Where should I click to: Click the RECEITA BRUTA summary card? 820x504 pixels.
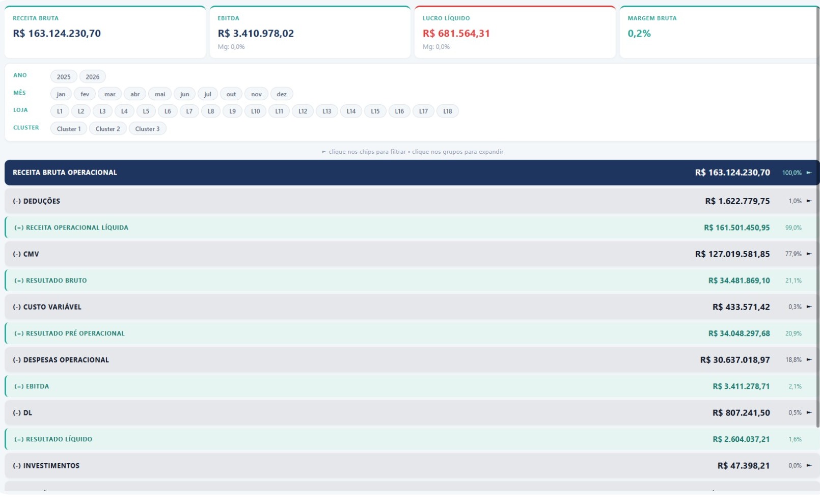point(105,32)
